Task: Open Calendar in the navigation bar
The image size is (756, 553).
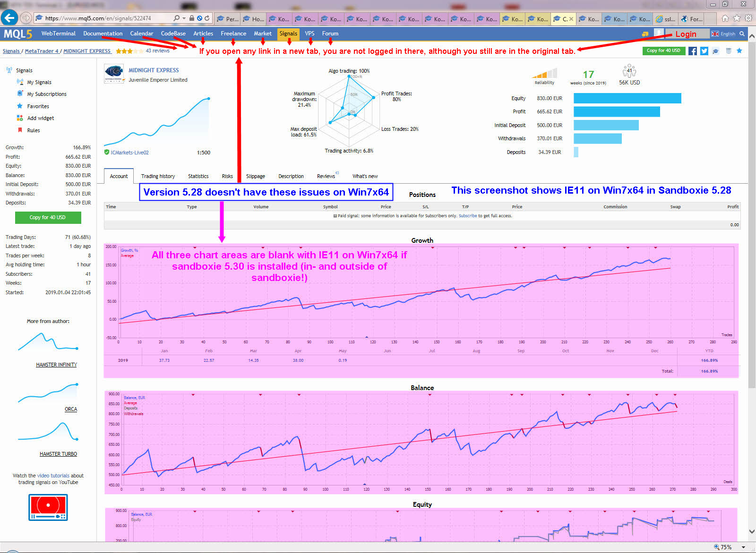Action: click(141, 34)
